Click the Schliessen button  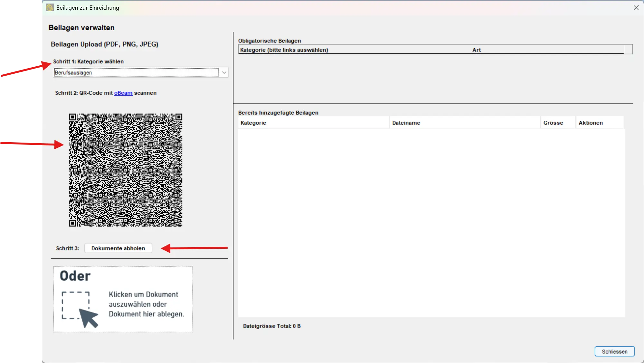(x=614, y=351)
